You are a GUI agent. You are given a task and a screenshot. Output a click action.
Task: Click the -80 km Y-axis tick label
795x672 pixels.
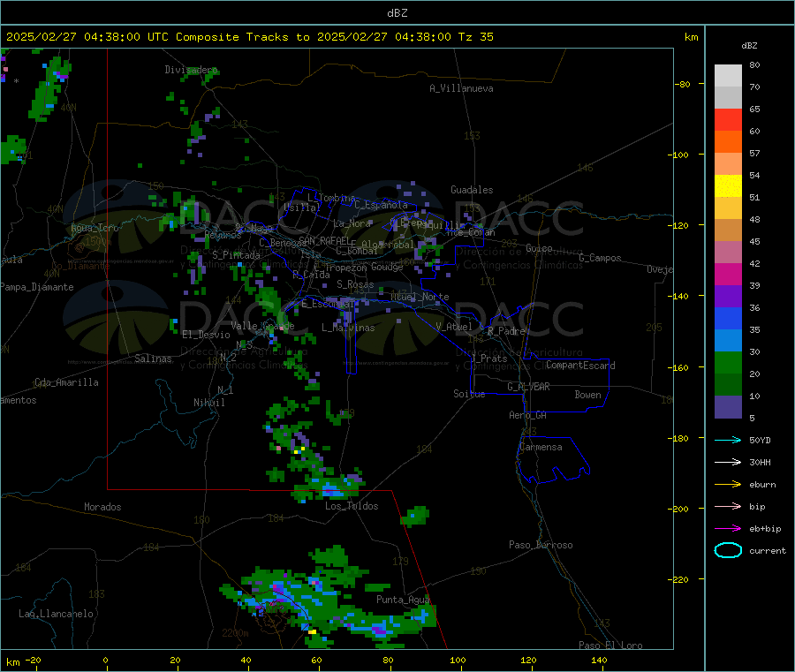[683, 84]
